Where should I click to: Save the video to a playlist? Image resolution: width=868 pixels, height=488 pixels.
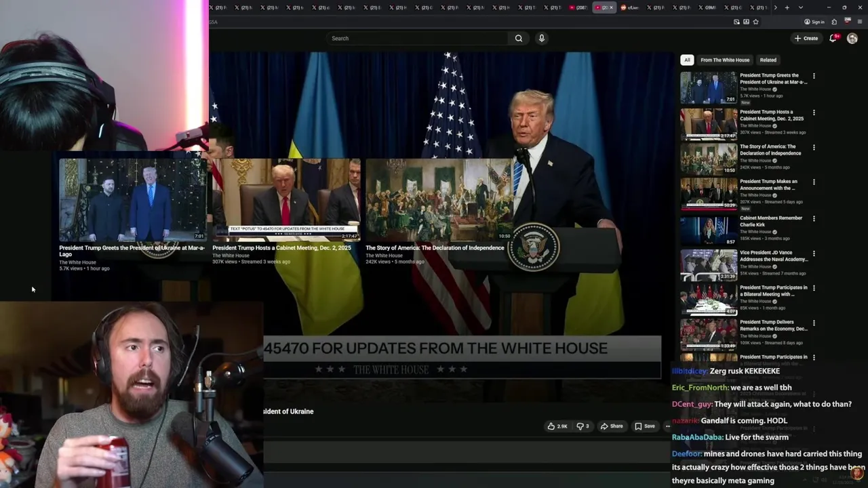645,426
